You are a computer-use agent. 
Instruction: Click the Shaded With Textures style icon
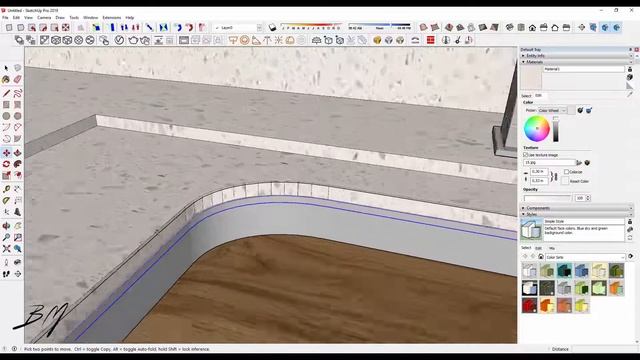click(x=483, y=27)
